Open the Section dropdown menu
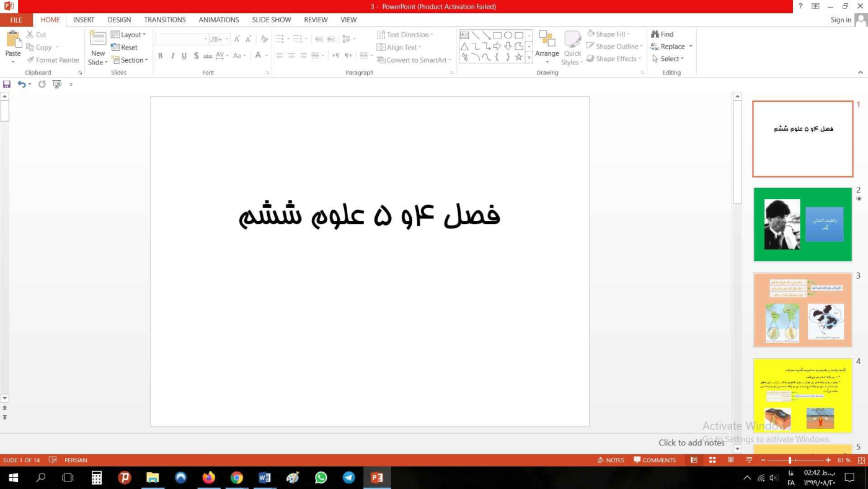 [x=130, y=60]
